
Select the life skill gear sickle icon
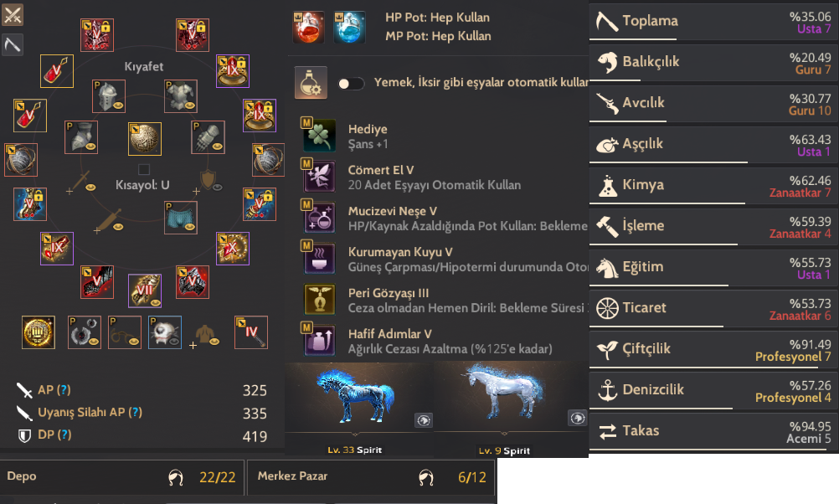click(13, 45)
